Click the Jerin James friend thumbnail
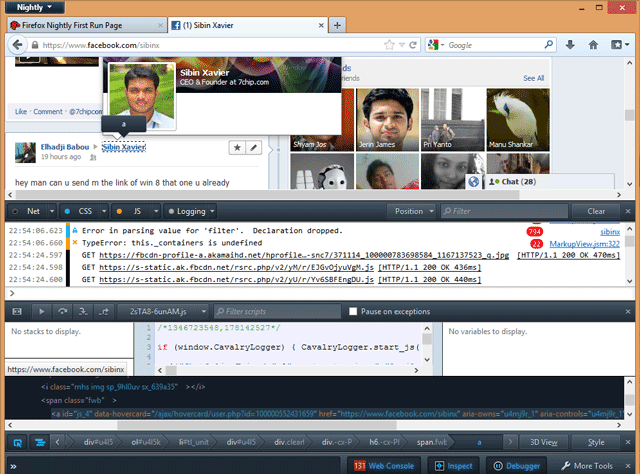Viewport: 640px width, 474px height. tap(387, 120)
